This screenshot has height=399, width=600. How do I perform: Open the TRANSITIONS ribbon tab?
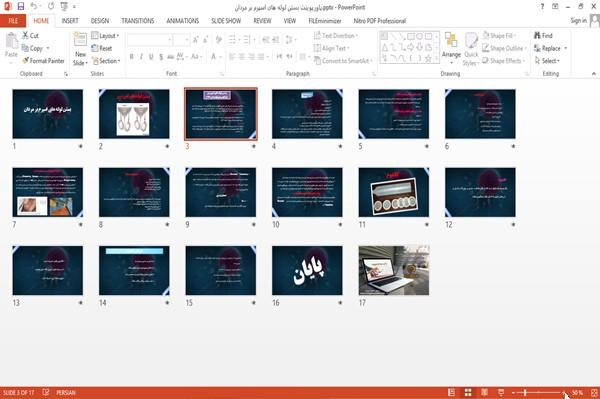click(x=138, y=21)
